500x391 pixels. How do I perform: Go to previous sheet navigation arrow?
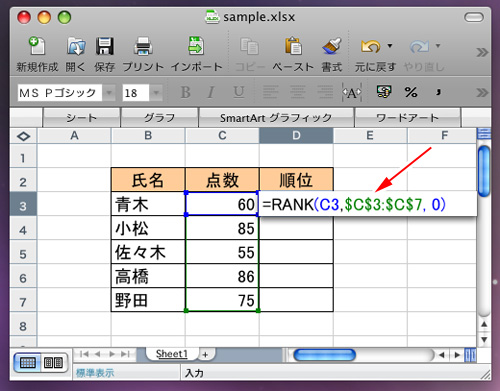[x=97, y=354]
